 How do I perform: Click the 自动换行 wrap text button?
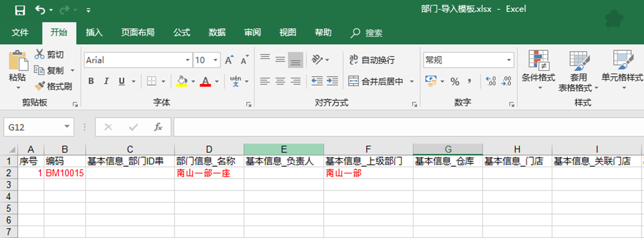[x=372, y=60]
